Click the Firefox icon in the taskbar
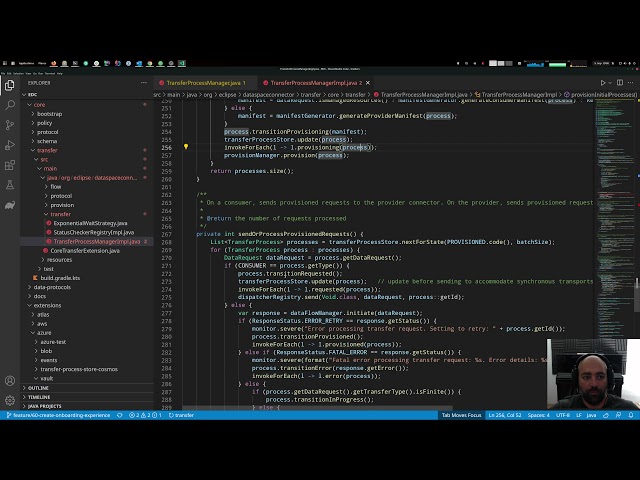The image size is (640, 480). pyautogui.click(x=53, y=63)
